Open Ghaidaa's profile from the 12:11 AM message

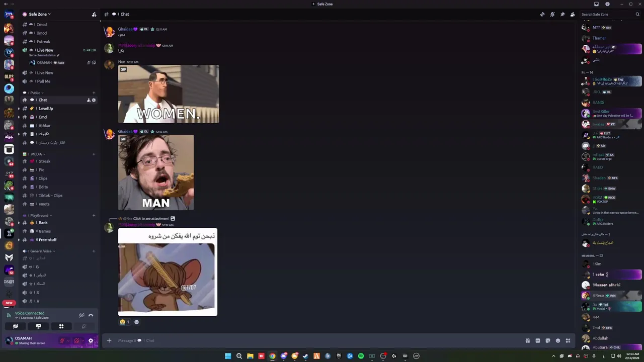tap(126, 29)
